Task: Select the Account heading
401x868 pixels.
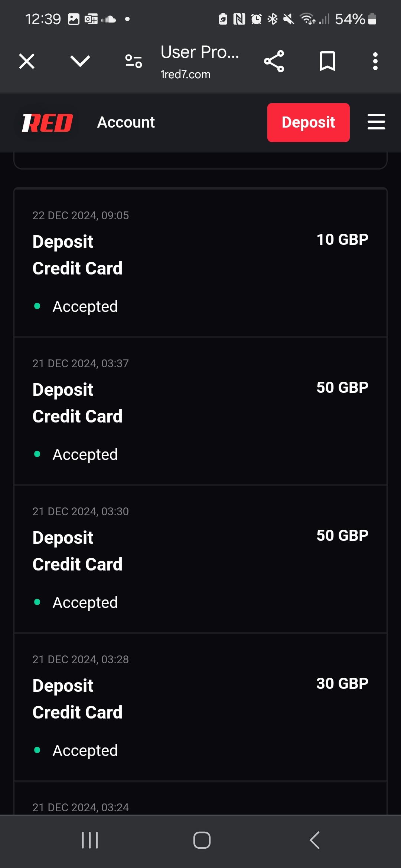Action: [x=126, y=122]
